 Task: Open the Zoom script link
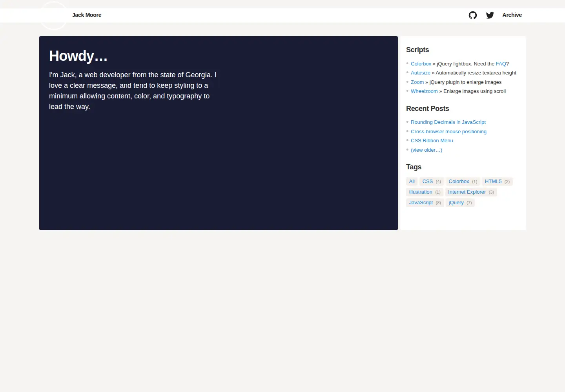pyautogui.click(x=417, y=82)
